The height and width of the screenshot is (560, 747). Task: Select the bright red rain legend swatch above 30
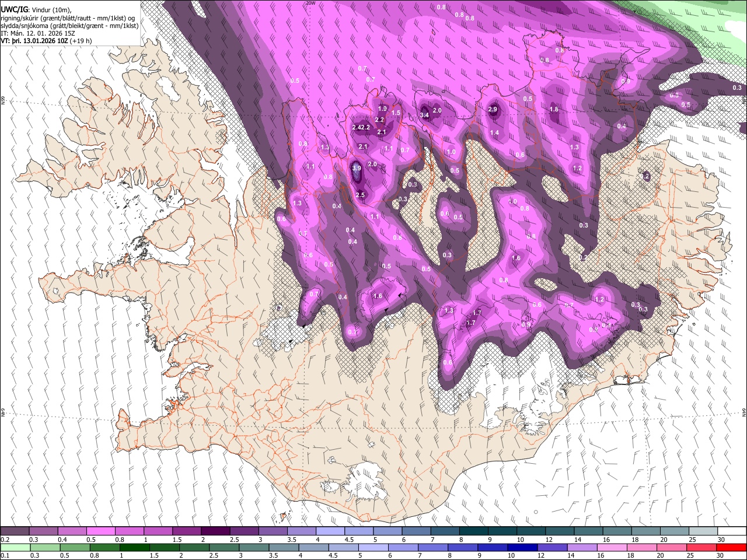(731, 548)
